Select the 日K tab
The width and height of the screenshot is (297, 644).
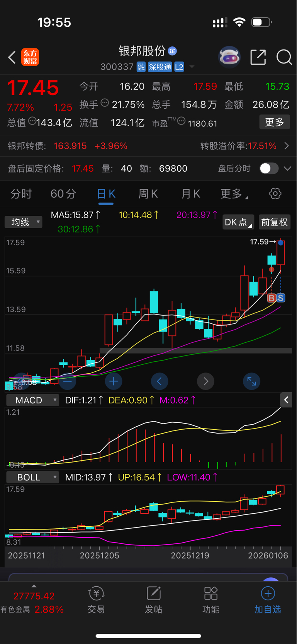click(106, 194)
